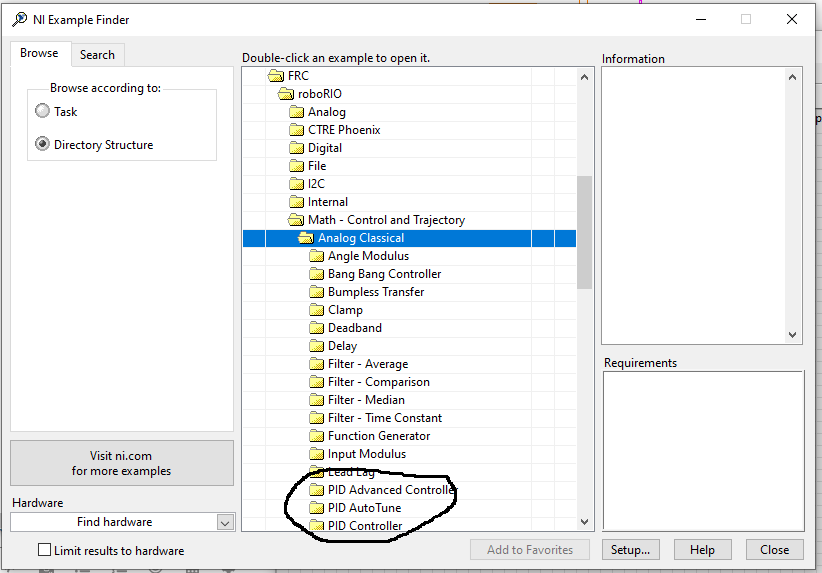Click the Bang Bang Controller folder icon
Viewport: 822px width, 573px height.
pyautogui.click(x=316, y=274)
